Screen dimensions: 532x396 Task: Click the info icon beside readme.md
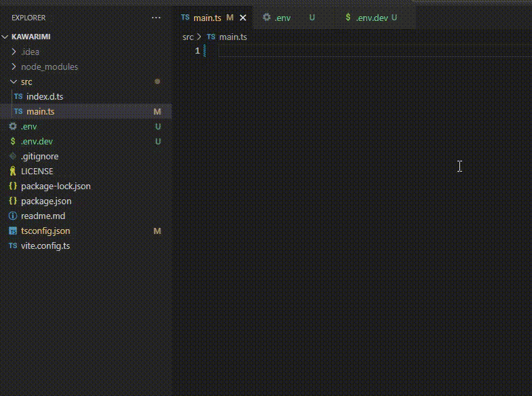[x=13, y=216]
